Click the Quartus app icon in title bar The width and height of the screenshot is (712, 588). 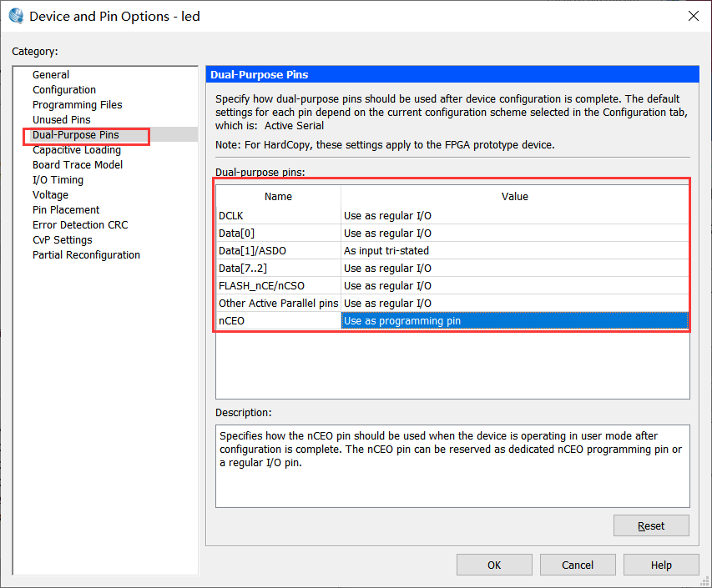(16, 16)
